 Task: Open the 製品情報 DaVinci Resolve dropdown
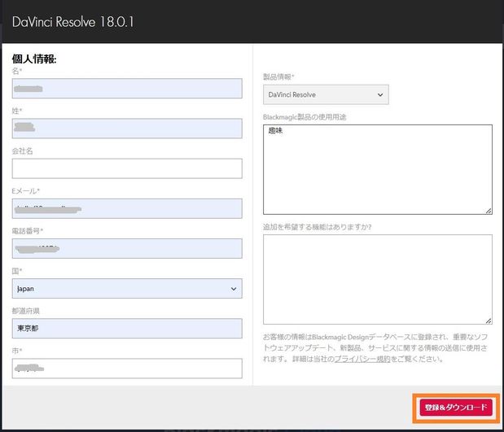[x=326, y=94]
